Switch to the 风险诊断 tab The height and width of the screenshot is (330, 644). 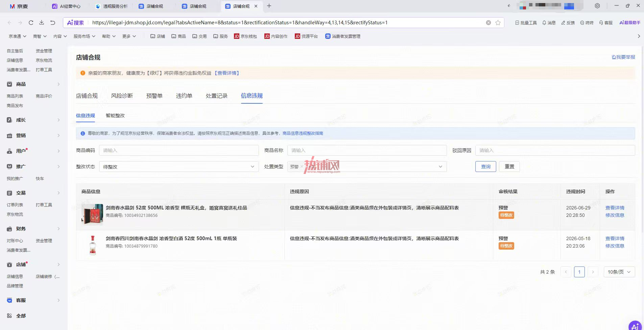click(122, 96)
